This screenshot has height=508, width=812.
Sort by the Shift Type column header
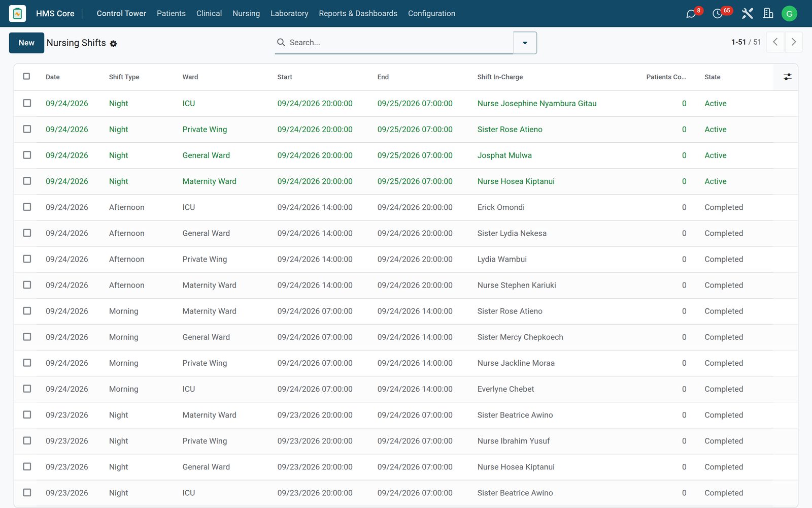click(124, 77)
